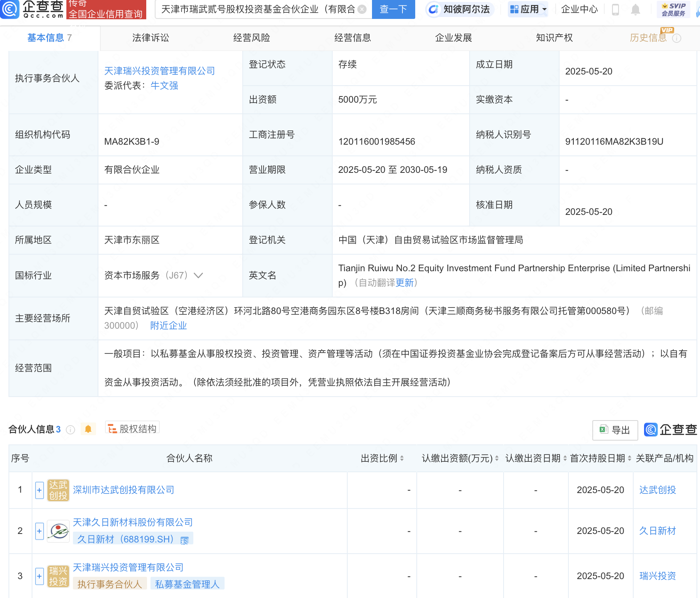Click the 查一下 search button

pyautogui.click(x=393, y=9)
